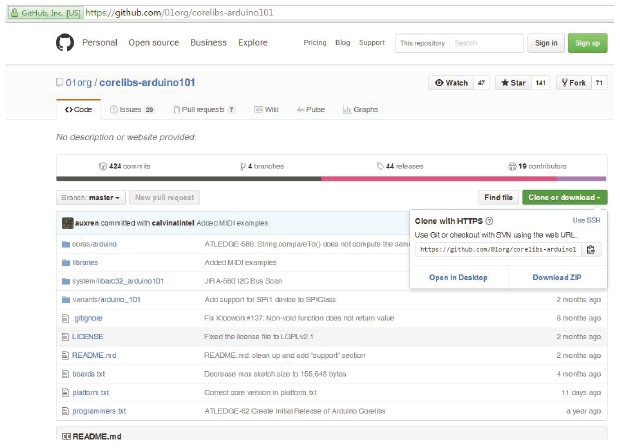Viewport: 620px width, 448px height.
Task: Click the Find file button
Action: 498,197
